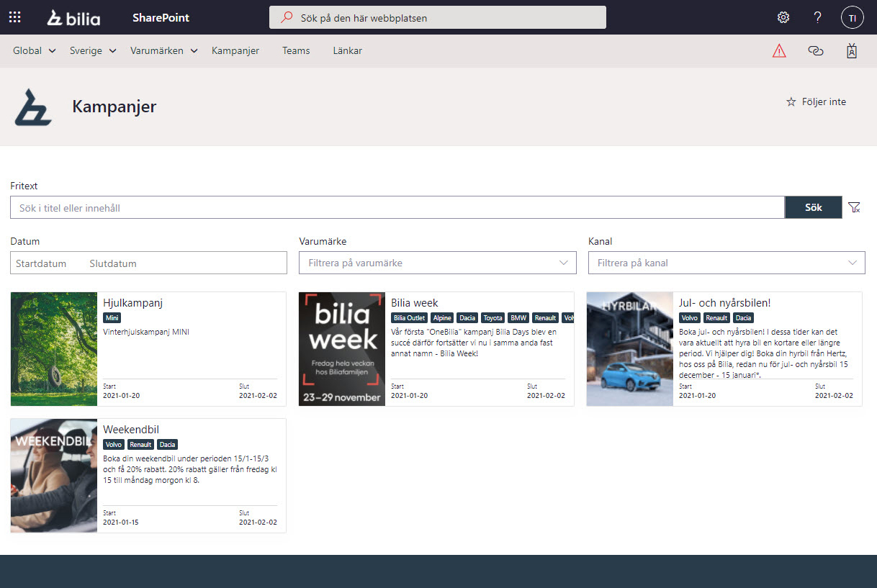Click the Slutdatum date field

[113, 263]
